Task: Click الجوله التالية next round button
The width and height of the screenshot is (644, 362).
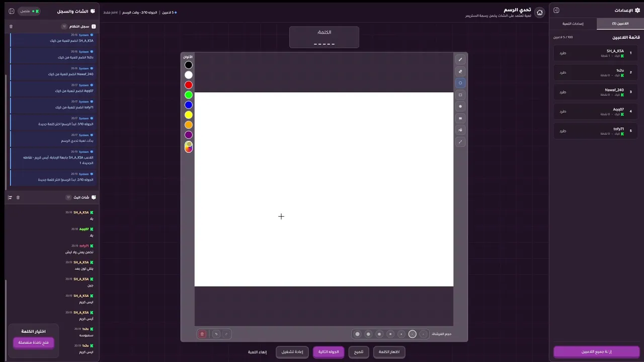Action: click(329, 352)
